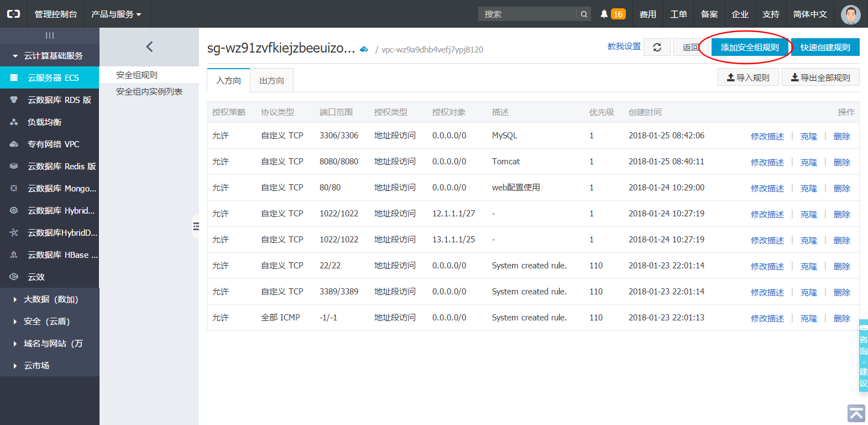Focus the top search input field
Viewport: 868px width, 425px height.
(x=527, y=14)
